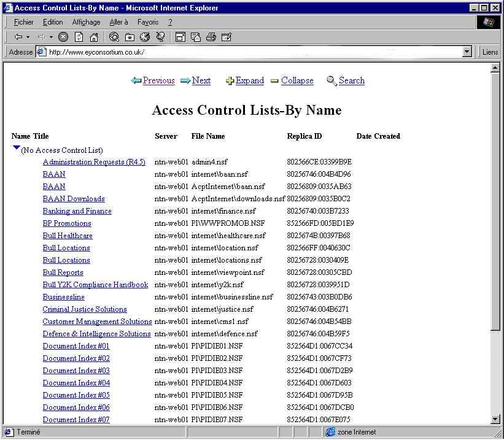The width and height of the screenshot is (504, 440).
Task: Open the Document Index #07 link
Action: point(76,419)
